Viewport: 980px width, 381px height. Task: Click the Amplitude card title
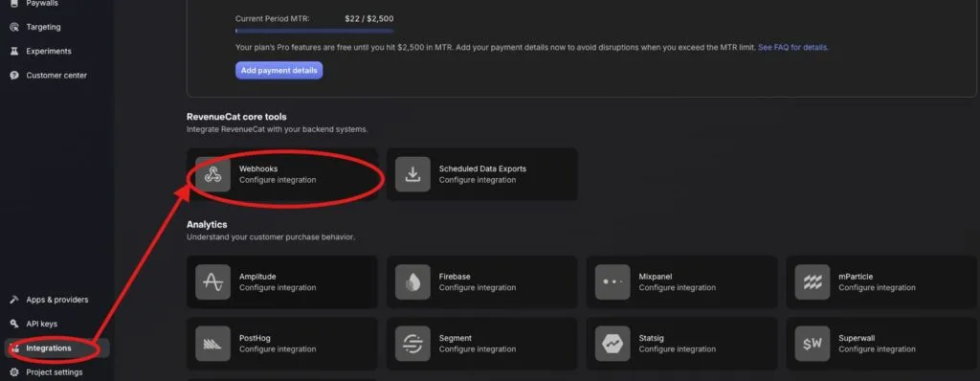click(x=257, y=277)
